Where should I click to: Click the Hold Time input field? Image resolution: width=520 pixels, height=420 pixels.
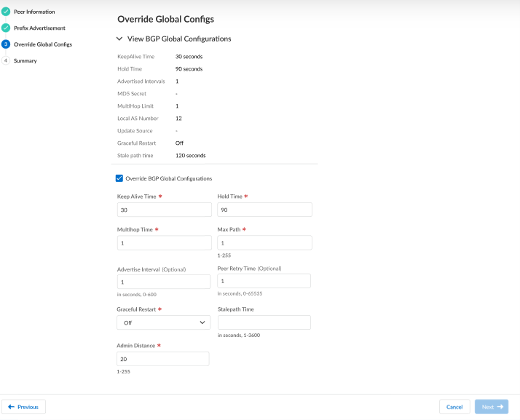coord(264,210)
